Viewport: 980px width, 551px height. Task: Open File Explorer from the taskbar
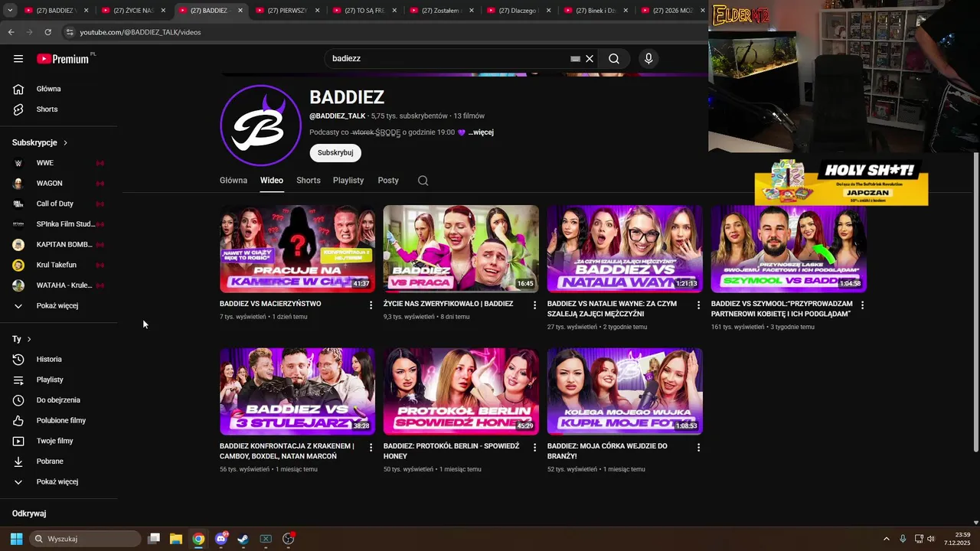(176, 539)
